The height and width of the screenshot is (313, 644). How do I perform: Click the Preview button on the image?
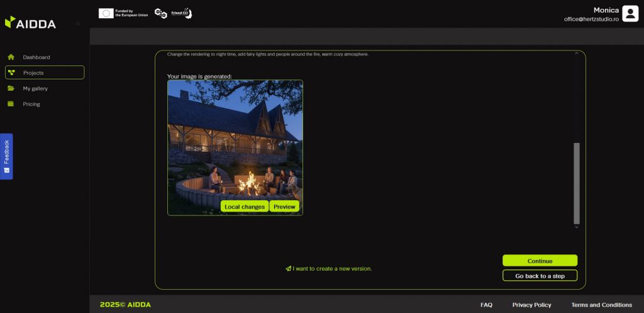click(x=284, y=207)
